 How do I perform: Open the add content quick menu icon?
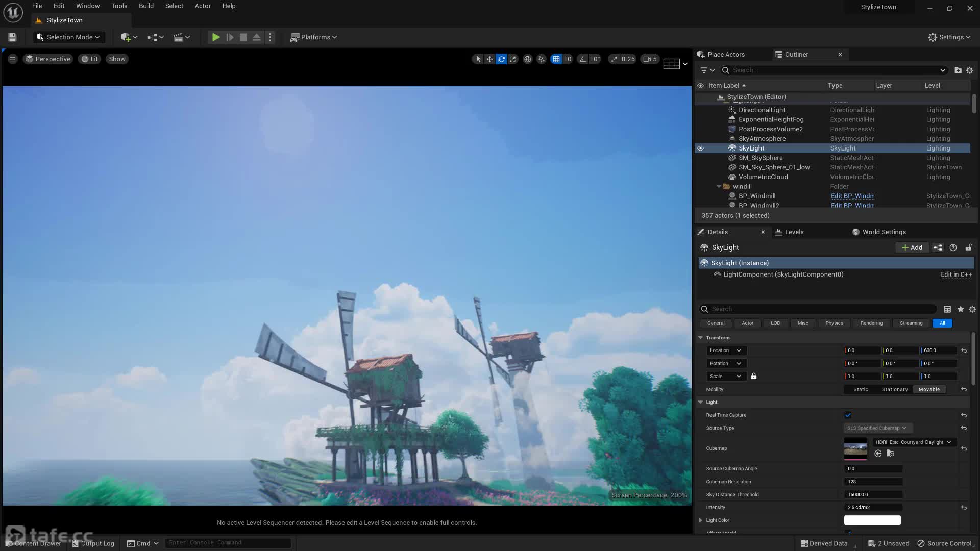129,37
